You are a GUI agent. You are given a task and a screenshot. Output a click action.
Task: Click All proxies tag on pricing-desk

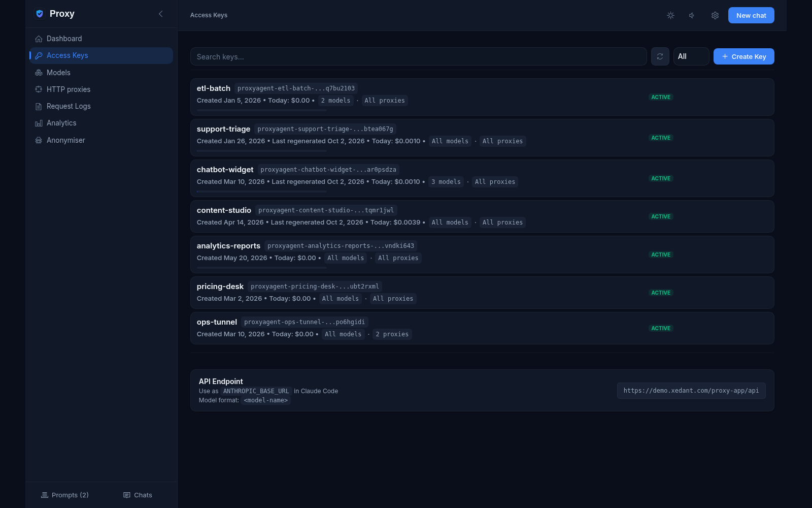pyautogui.click(x=393, y=299)
